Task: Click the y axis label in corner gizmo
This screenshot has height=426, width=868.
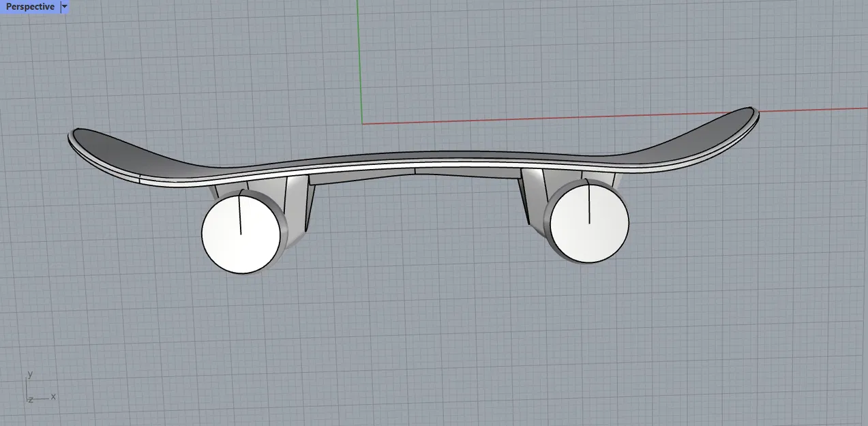Action: (30, 374)
